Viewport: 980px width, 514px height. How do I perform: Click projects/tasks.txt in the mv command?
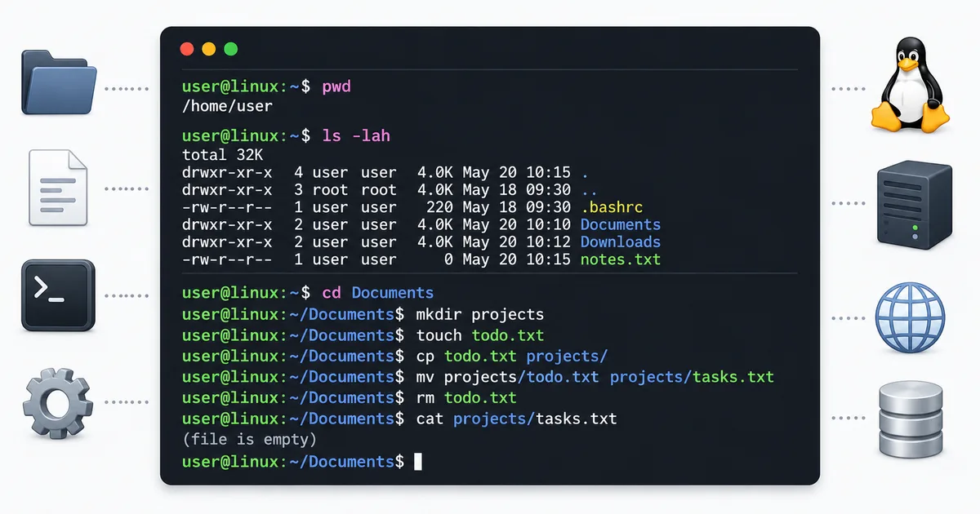pyautogui.click(x=692, y=377)
